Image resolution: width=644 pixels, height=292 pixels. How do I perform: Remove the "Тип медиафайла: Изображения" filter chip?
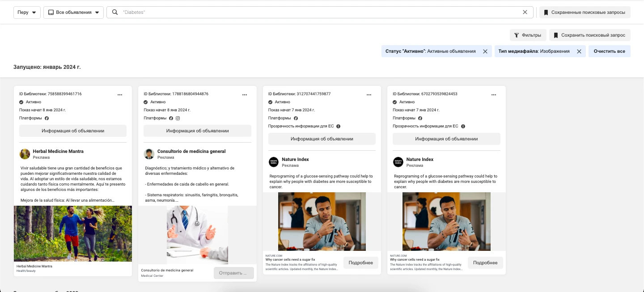pyautogui.click(x=579, y=51)
